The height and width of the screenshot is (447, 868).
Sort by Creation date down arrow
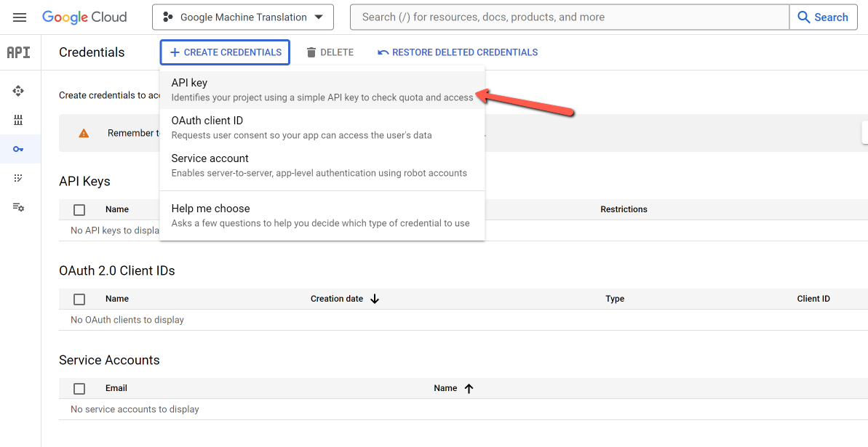[375, 299]
